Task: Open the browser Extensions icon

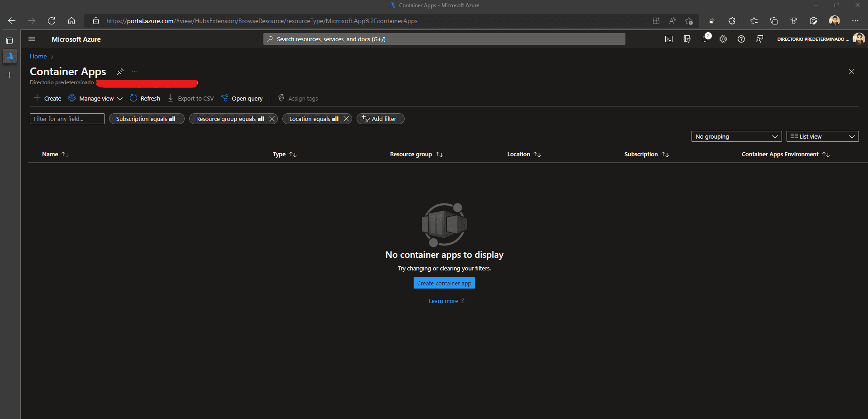Action: pos(732,21)
